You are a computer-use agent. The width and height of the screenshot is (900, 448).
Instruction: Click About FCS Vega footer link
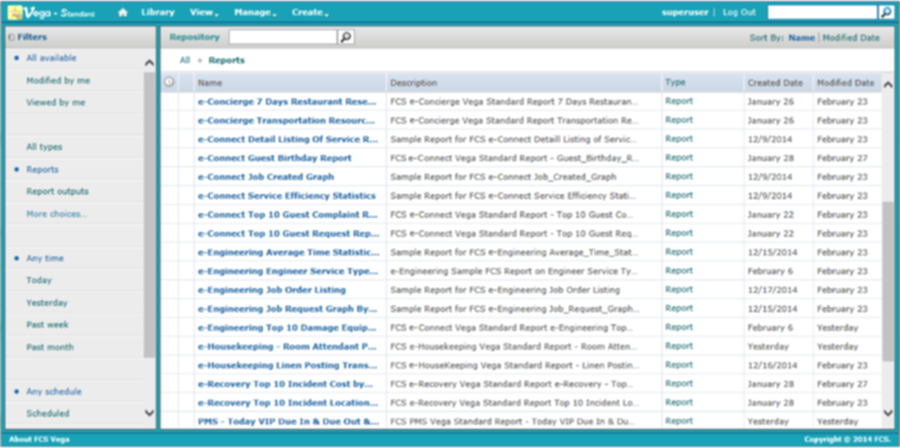39,440
